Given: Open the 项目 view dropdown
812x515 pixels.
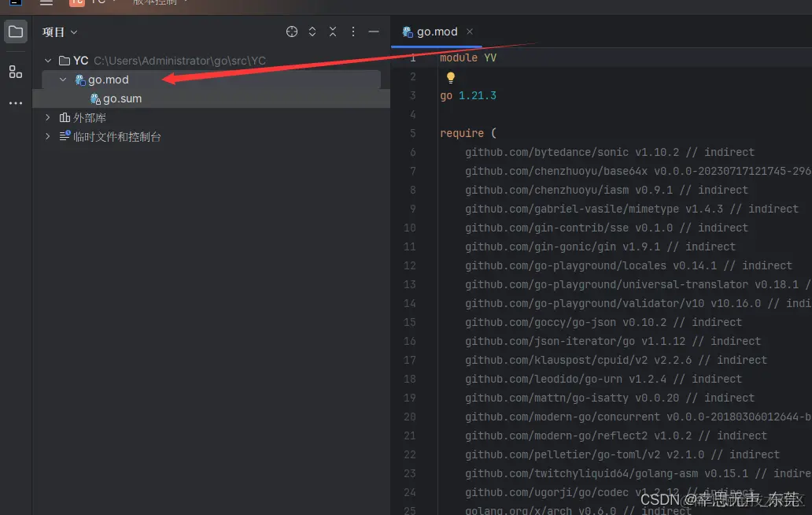Looking at the screenshot, I should point(60,31).
